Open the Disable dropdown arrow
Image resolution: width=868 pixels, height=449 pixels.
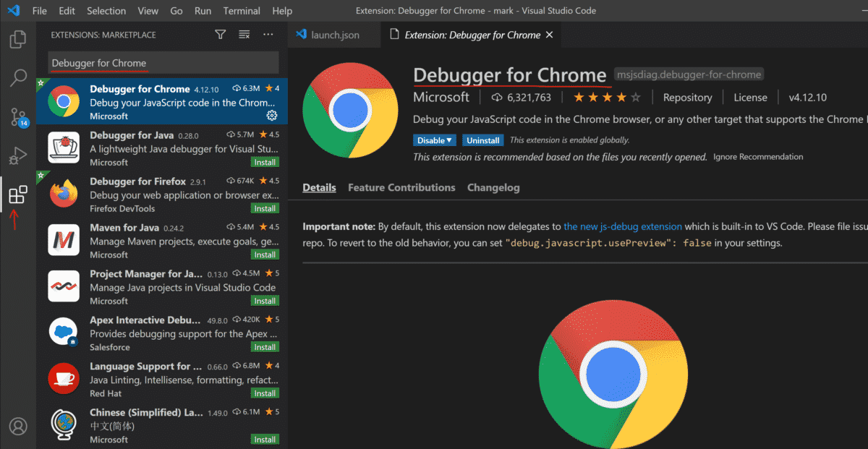tap(449, 140)
